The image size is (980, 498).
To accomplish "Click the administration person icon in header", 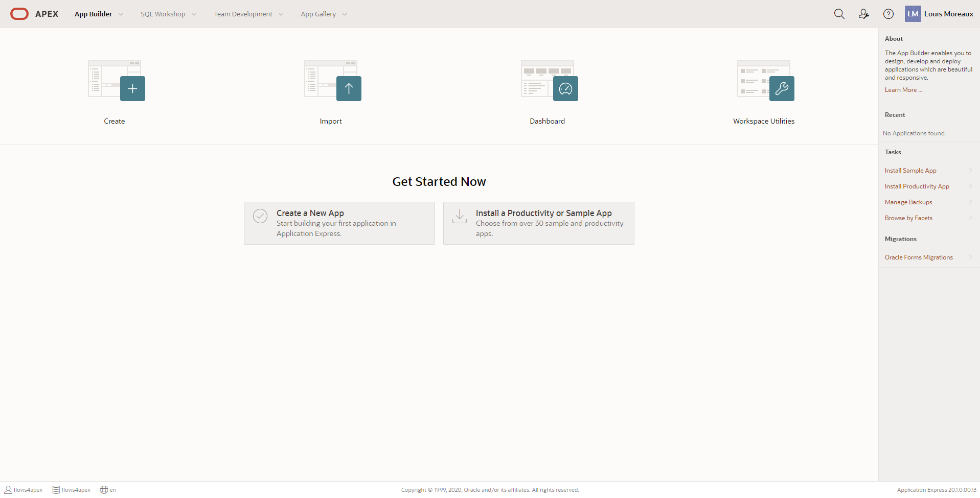I will (x=863, y=14).
